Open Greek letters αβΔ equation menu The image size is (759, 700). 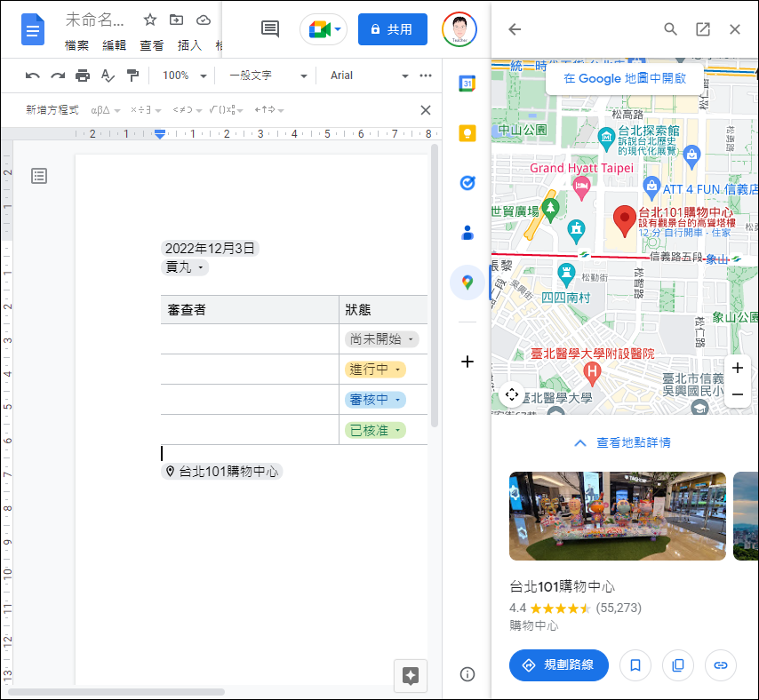(x=105, y=110)
